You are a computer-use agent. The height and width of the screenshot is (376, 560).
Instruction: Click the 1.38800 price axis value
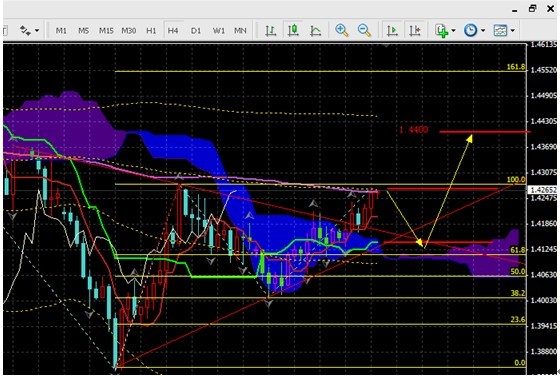click(544, 351)
